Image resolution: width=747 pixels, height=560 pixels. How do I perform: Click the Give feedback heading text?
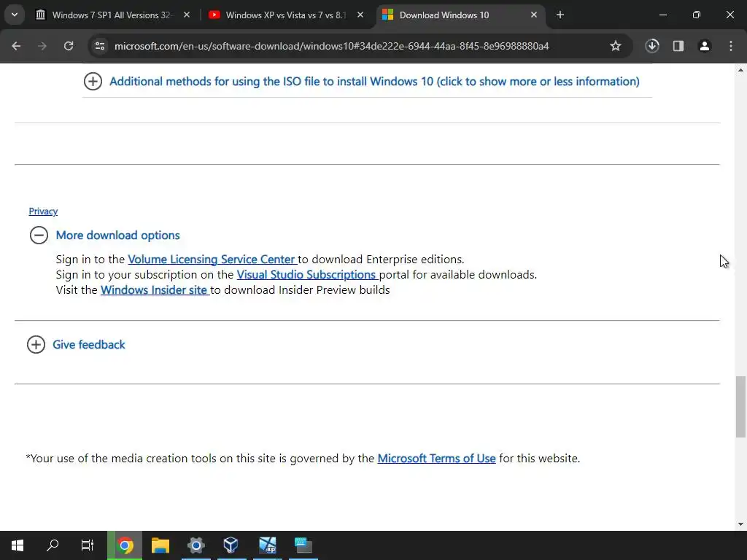[x=88, y=344]
